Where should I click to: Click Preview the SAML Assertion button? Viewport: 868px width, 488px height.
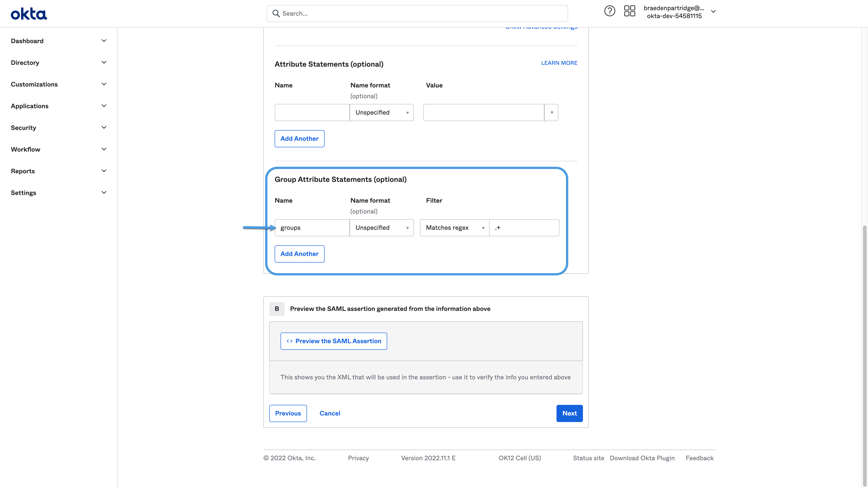click(334, 341)
